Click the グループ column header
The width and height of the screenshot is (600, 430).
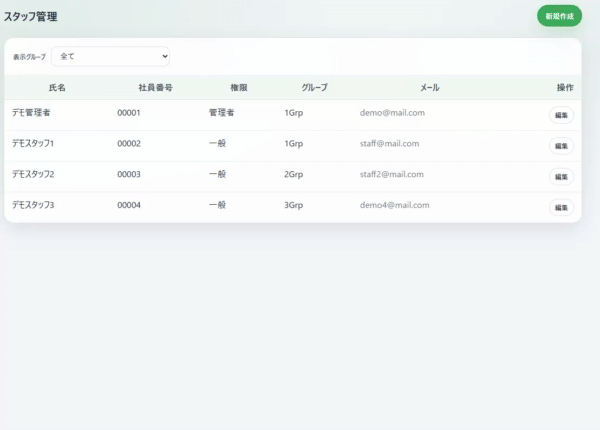pyautogui.click(x=315, y=88)
